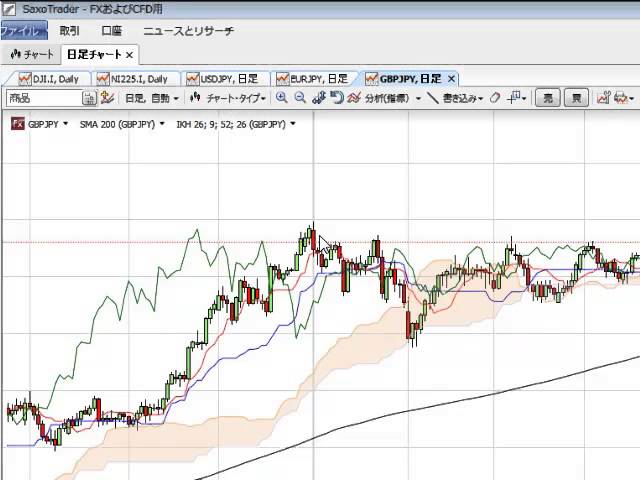Click the binoculars icon next to zoom out
Viewport: 640px width, 480px height.
[x=319, y=98]
